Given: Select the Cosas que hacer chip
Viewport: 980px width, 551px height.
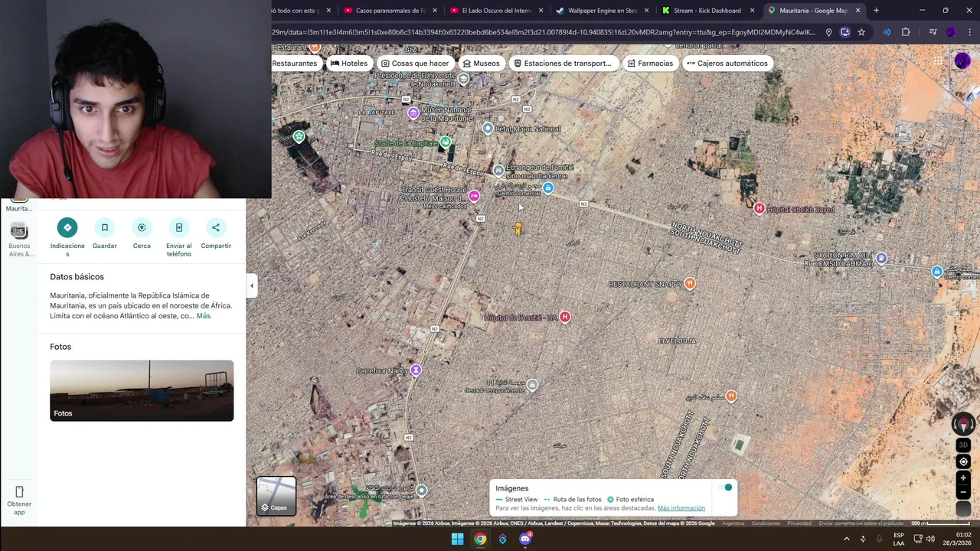Looking at the screenshot, I should click(x=415, y=64).
